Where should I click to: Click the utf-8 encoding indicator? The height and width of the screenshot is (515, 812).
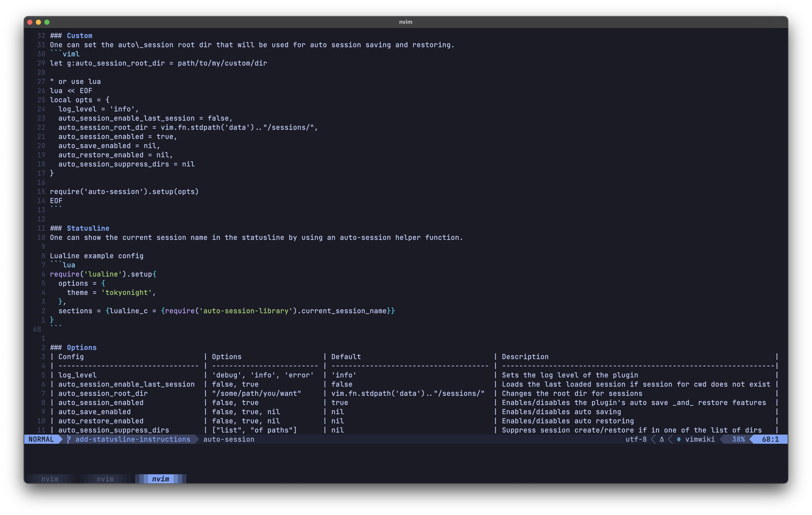point(636,439)
